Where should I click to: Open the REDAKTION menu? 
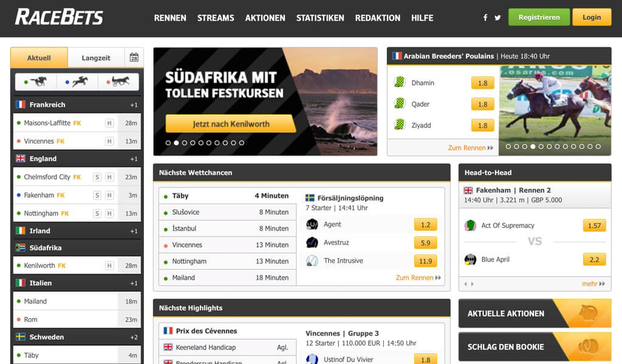point(378,18)
